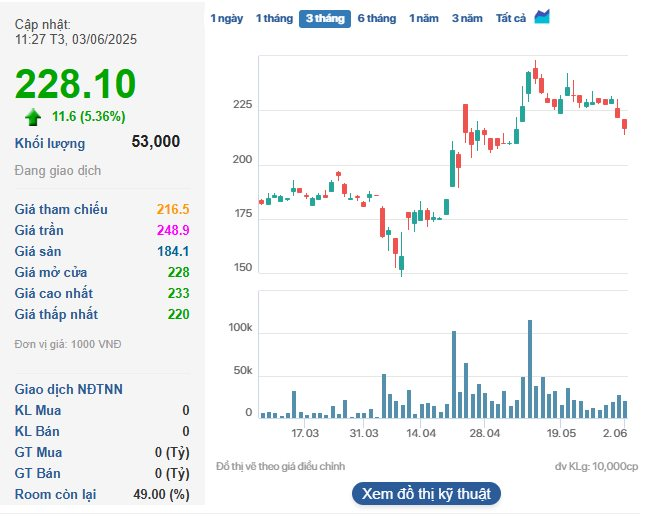Display Tất cả price history

pyautogui.click(x=511, y=18)
